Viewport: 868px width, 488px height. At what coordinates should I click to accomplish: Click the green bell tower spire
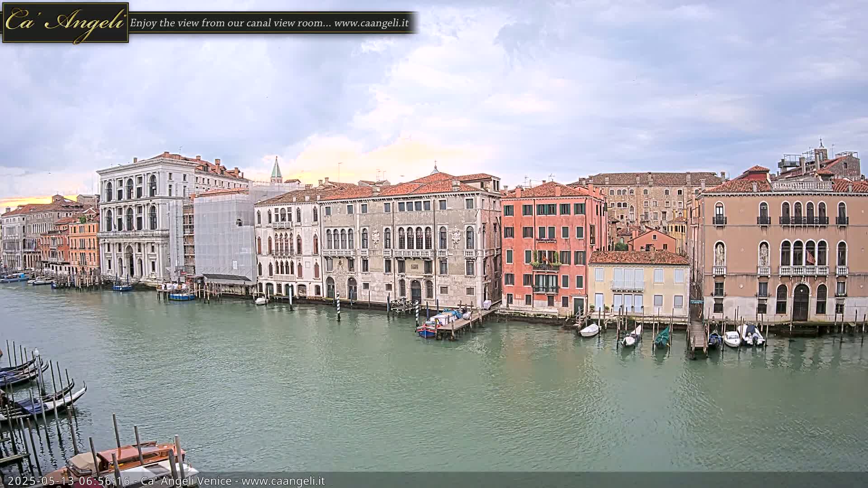[276, 169]
